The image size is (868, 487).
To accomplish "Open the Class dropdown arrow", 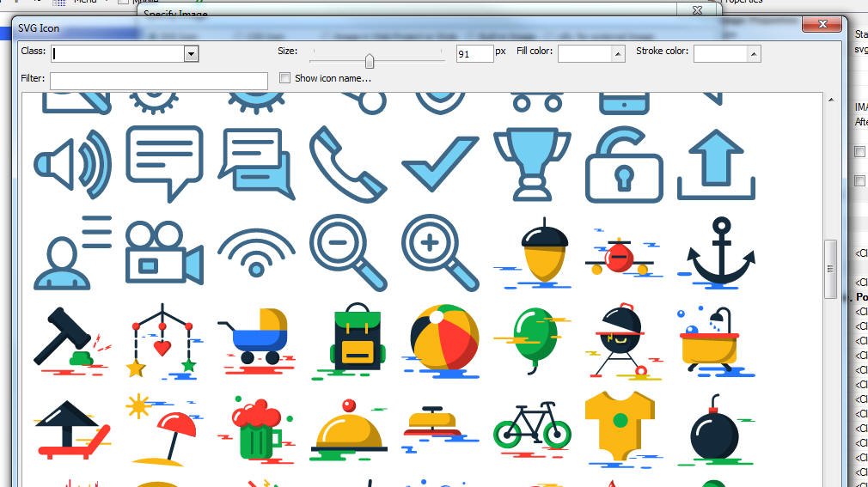I will [x=191, y=53].
